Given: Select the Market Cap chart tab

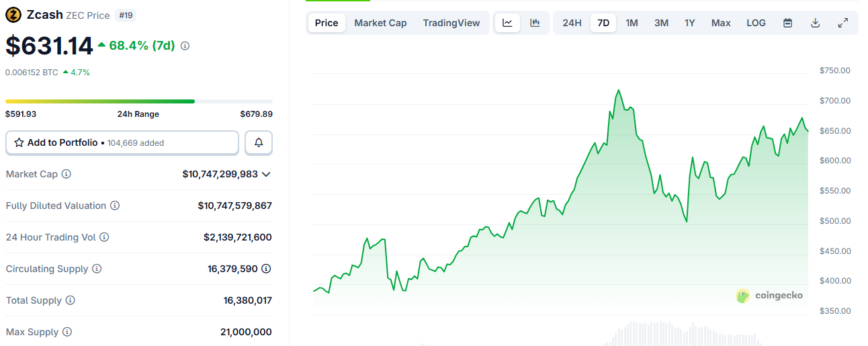Looking at the screenshot, I should (380, 23).
